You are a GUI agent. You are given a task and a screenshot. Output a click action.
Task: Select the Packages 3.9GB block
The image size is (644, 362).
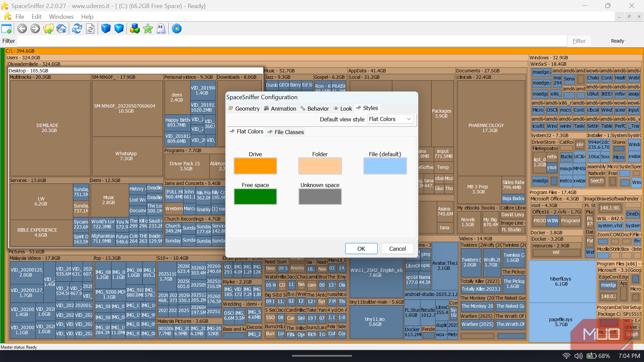442,113
